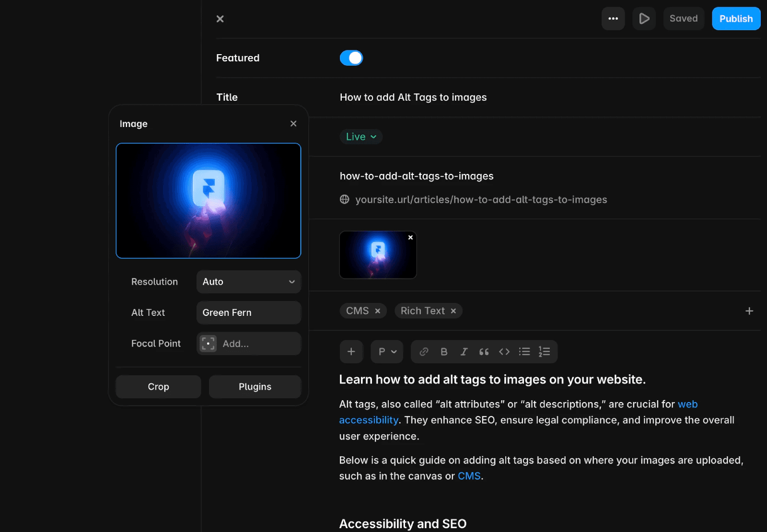Click the Accessibility and SEO heading

point(403,523)
